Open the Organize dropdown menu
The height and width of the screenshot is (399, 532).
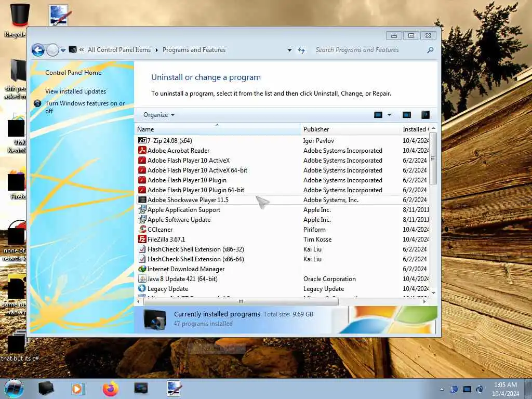159,115
